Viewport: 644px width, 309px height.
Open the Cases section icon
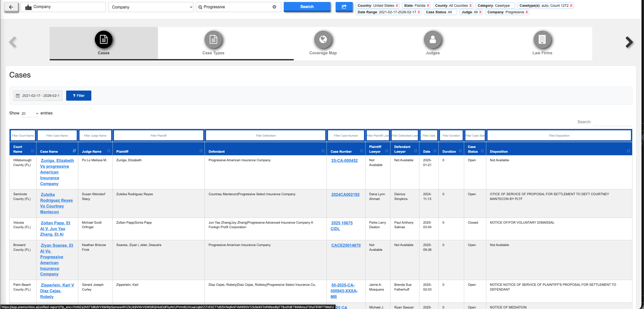coord(103,39)
